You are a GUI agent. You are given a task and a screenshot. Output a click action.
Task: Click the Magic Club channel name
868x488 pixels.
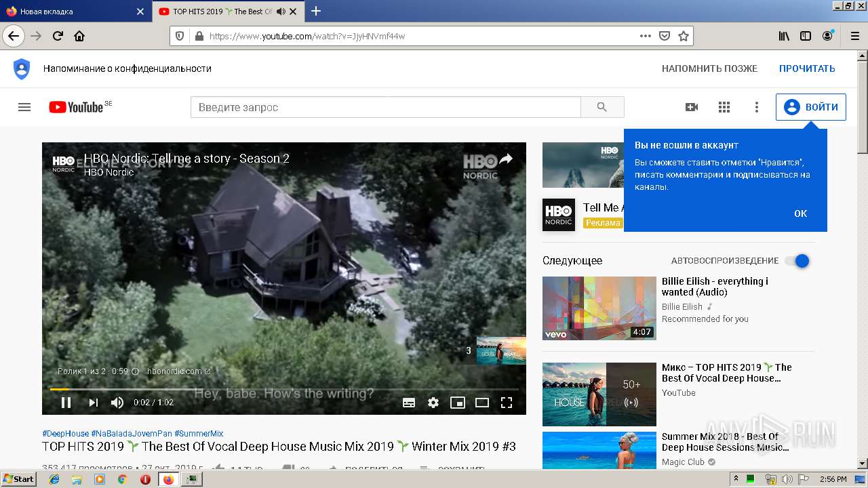pos(683,462)
